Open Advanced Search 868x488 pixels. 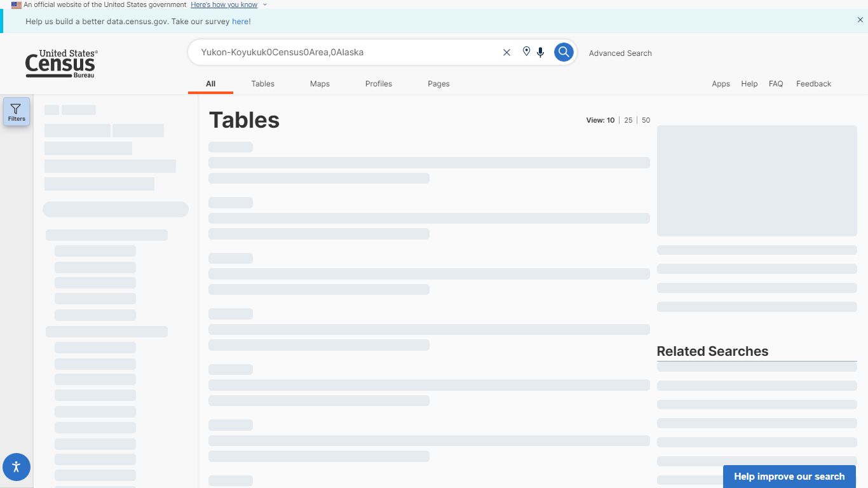click(620, 53)
